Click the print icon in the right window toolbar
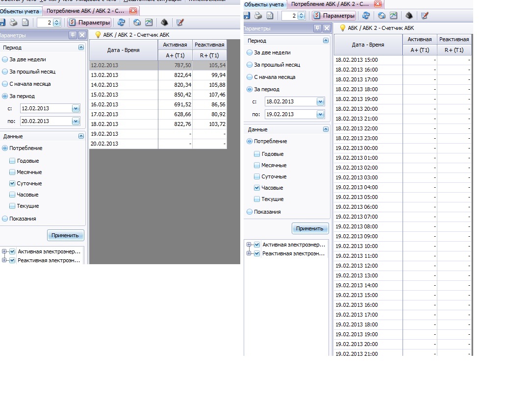The width and height of the screenshot is (532, 397). pyautogui.click(x=258, y=16)
